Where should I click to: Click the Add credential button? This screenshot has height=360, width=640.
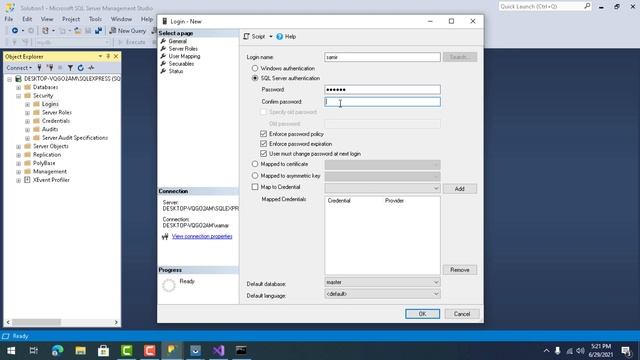click(460, 189)
